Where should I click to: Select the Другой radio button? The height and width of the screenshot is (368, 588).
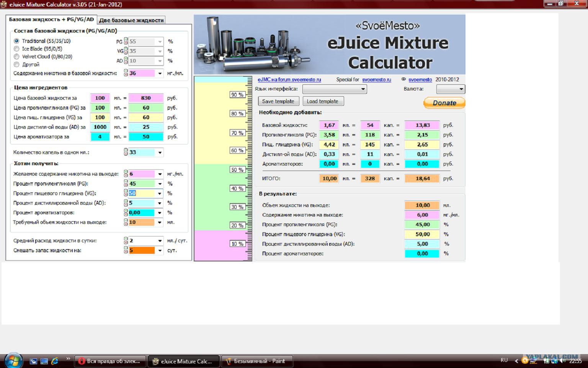[x=16, y=64]
